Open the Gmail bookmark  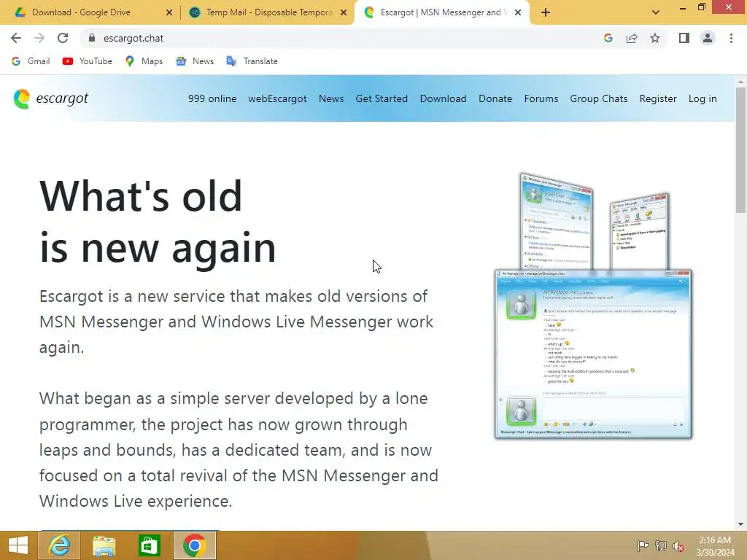pos(31,61)
